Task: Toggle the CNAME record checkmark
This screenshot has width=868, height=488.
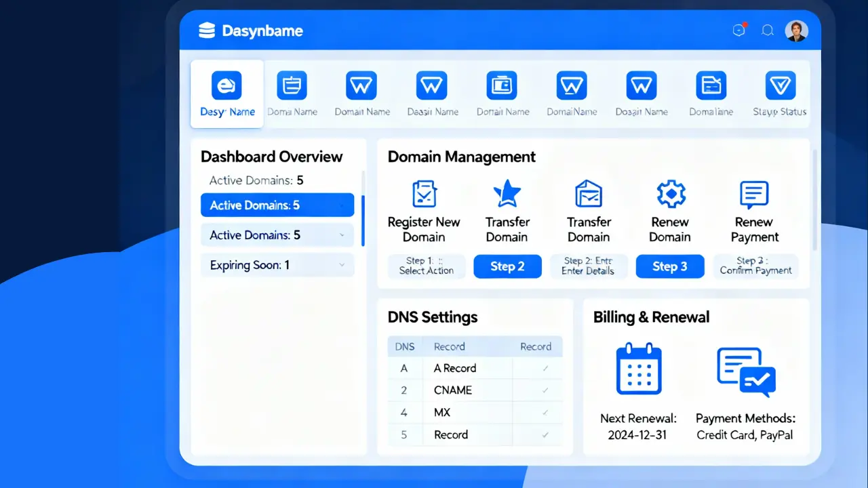Action: point(545,390)
